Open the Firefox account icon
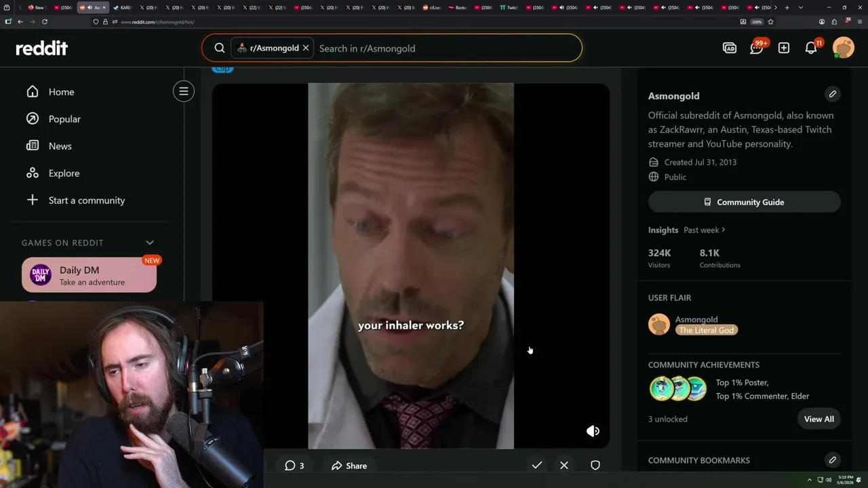 [822, 22]
